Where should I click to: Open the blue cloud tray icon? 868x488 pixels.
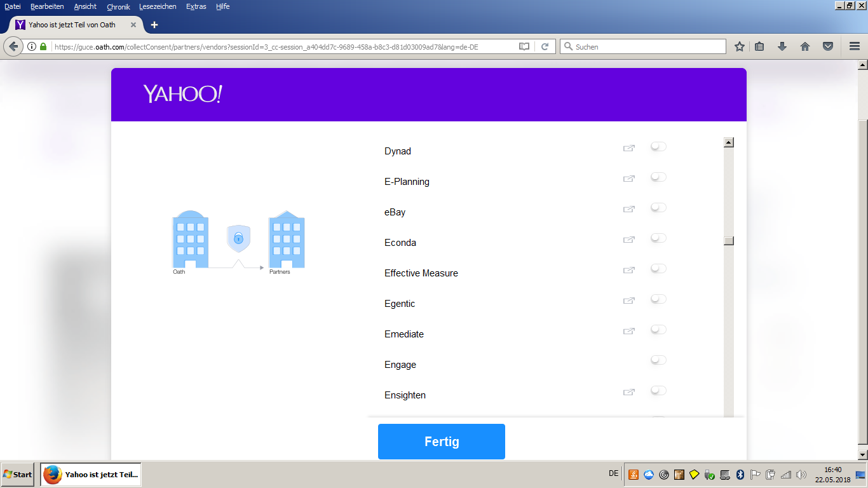[649, 475]
